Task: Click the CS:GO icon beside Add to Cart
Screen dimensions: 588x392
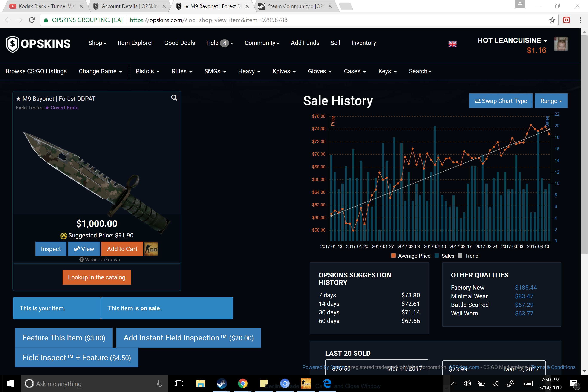Action: click(x=151, y=249)
